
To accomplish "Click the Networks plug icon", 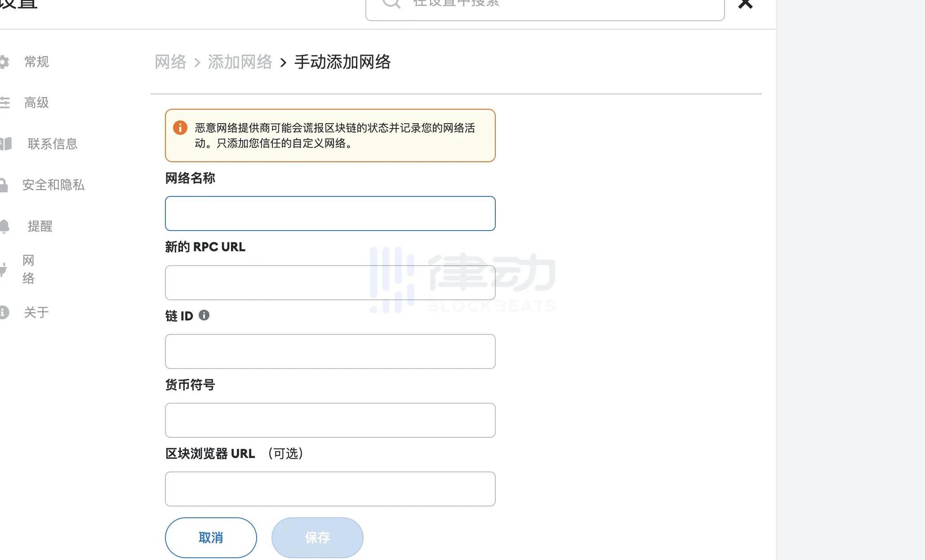I will click(3, 269).
